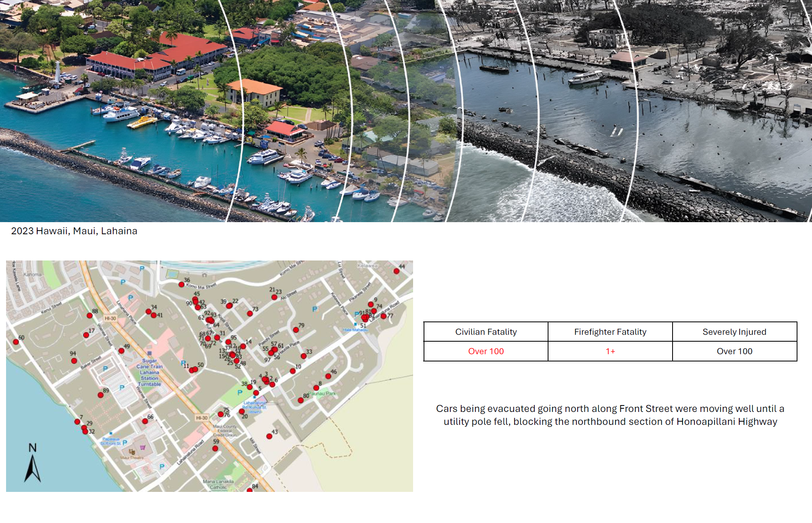Viewport: 812px width, 523px height.
Task: Click the evacuation description paragraph text
Action: coord(610,415)
